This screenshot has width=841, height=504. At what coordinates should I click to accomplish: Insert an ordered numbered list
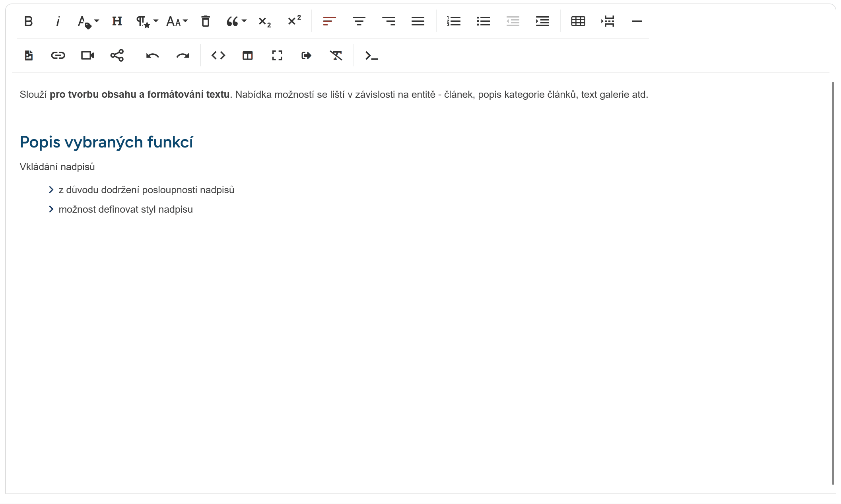click(x=454, y=21)
